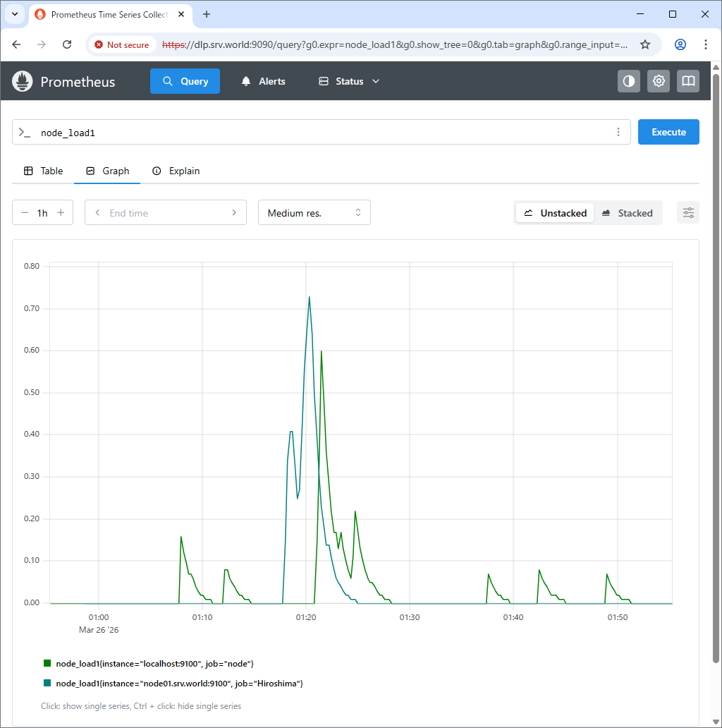This screenshot has width=722, height=728.
Task: Click the Prometheus flame logo
Action: tap(23, 81)
